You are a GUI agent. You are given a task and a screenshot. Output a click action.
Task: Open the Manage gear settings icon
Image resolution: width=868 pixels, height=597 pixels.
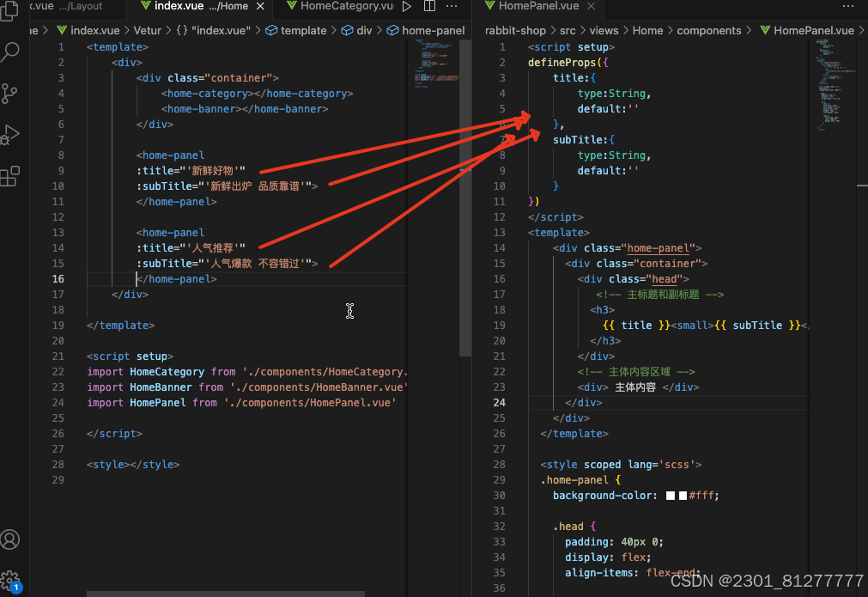[10, 582]
